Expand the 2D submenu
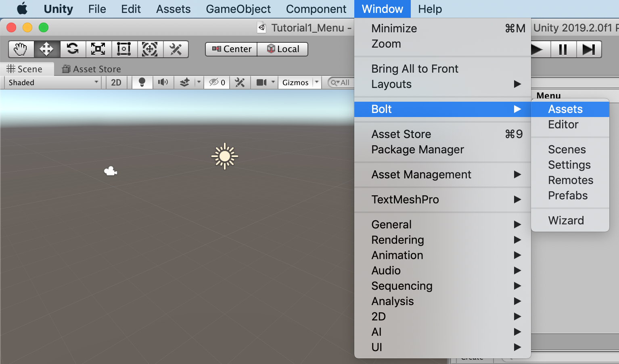Image resolution: width=619 pixels, height=364 pixels. click(x=443, y=316)
